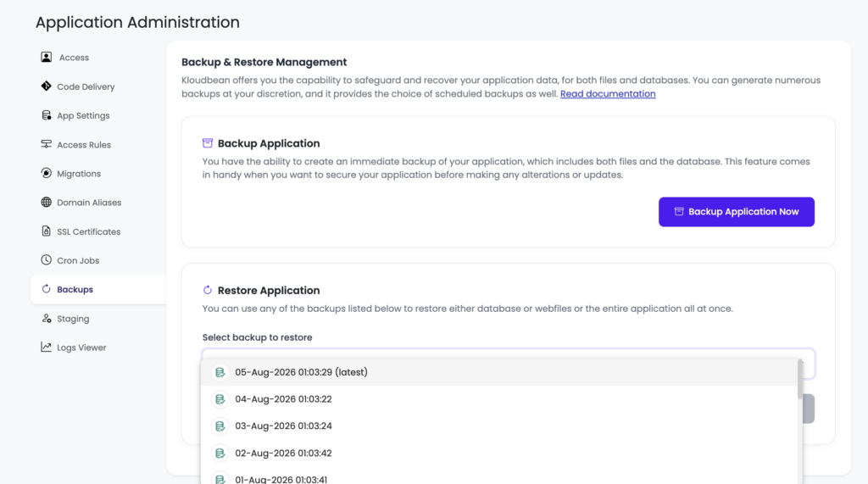This screenshot has height=484, width=868.
Task: Click the Code Delivery diamond icon
Action: point(46,86)
